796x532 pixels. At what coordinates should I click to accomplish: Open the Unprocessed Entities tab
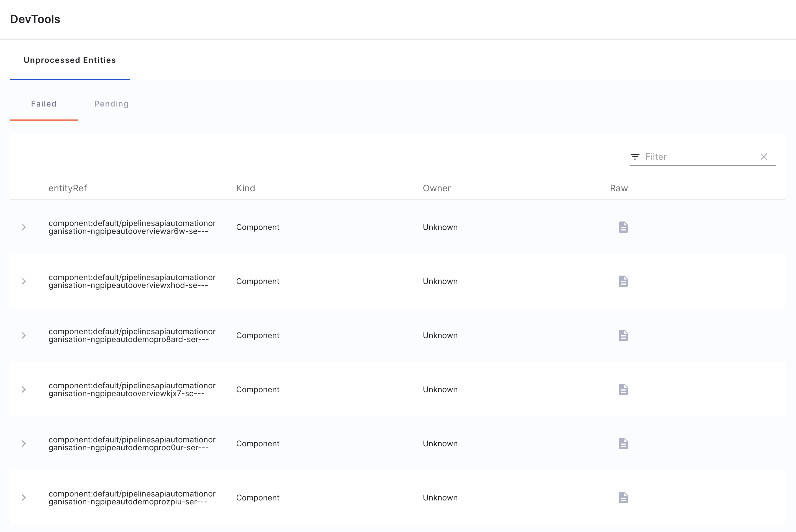(x=70, y=60)
